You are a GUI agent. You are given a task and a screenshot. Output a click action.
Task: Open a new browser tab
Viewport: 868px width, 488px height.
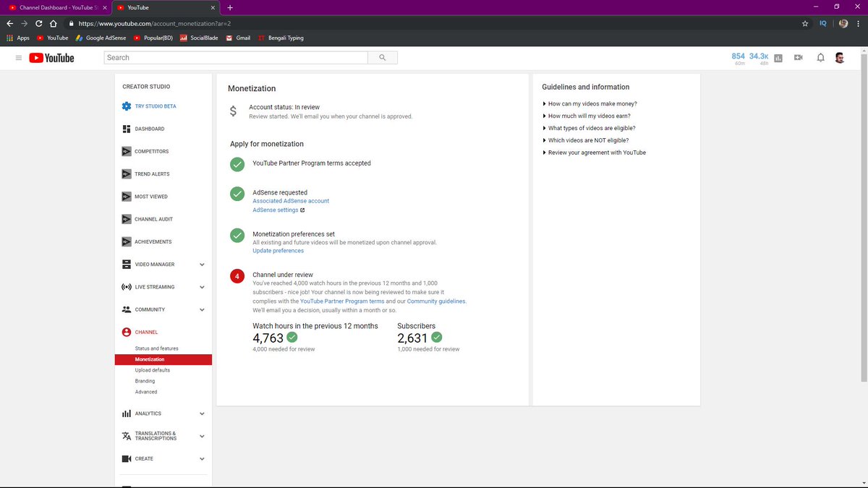[x=230, y=7]
